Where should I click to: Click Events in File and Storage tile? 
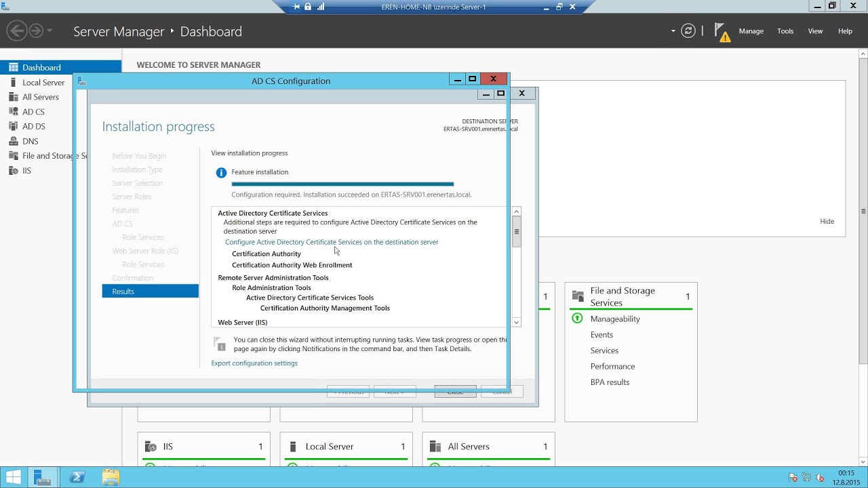tap(601, 335)
